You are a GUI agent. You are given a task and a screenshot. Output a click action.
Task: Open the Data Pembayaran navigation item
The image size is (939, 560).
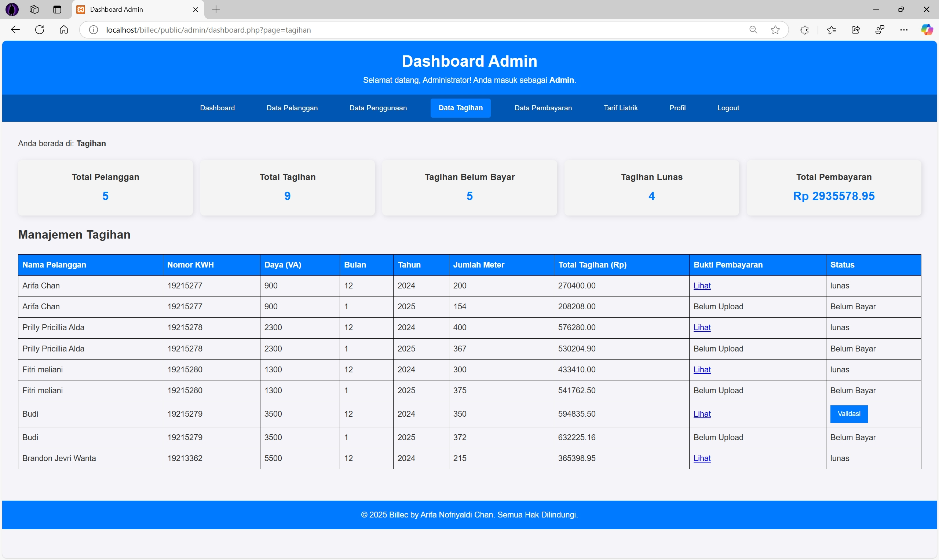click(x=543, y=108)
